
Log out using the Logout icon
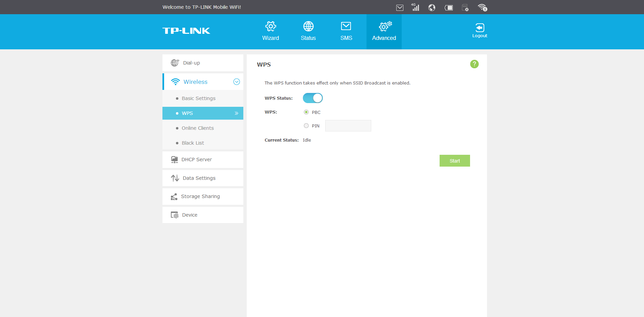coord(480,30)
